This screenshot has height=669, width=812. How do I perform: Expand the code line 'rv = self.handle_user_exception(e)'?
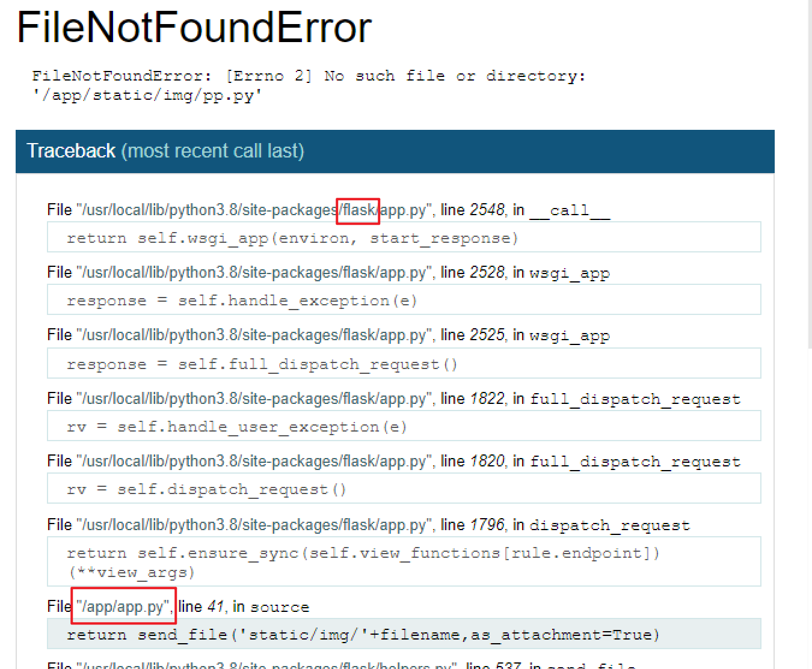tap(404, 426)
